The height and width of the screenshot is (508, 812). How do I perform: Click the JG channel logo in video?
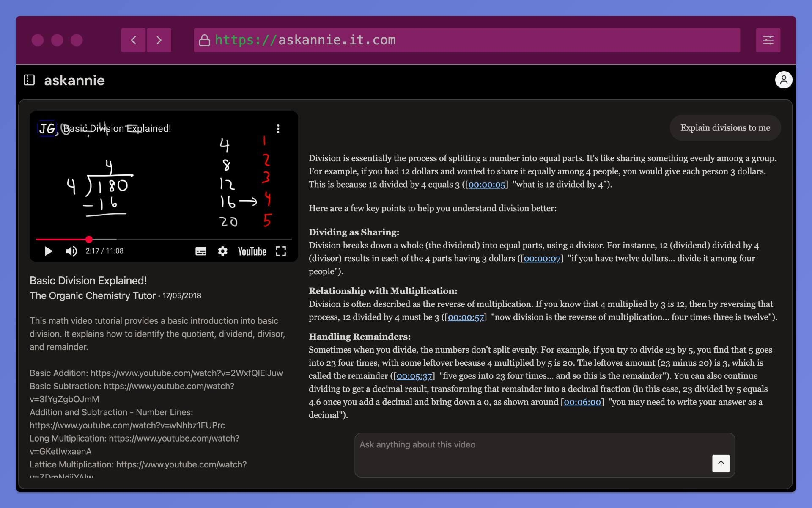pos(47,128)
